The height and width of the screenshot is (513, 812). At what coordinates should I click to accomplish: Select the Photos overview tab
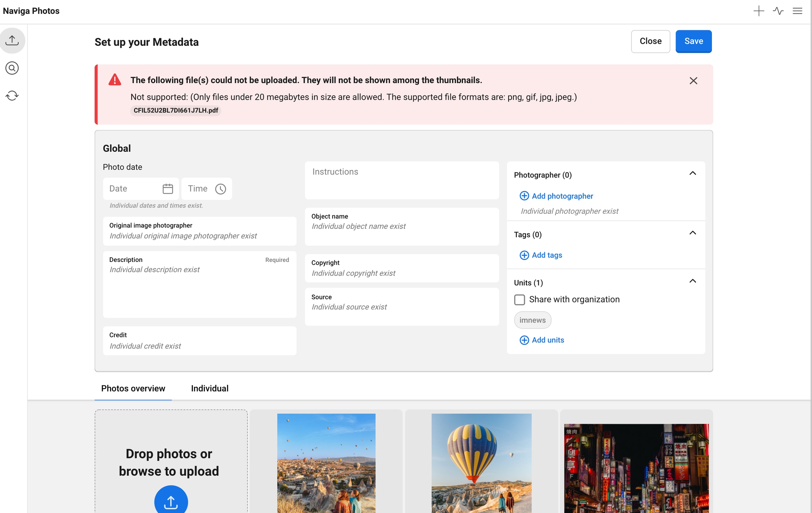coord(133,388)
